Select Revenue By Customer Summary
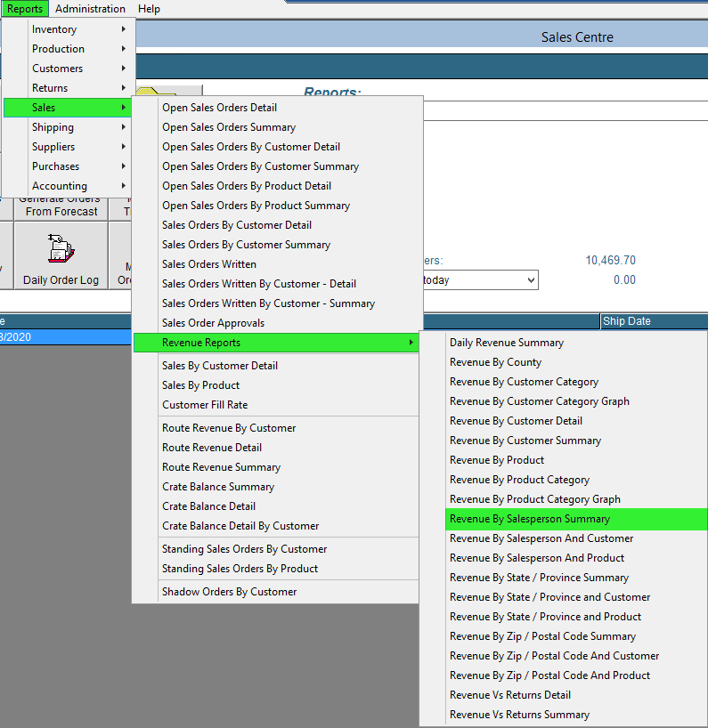 (564, 441)
